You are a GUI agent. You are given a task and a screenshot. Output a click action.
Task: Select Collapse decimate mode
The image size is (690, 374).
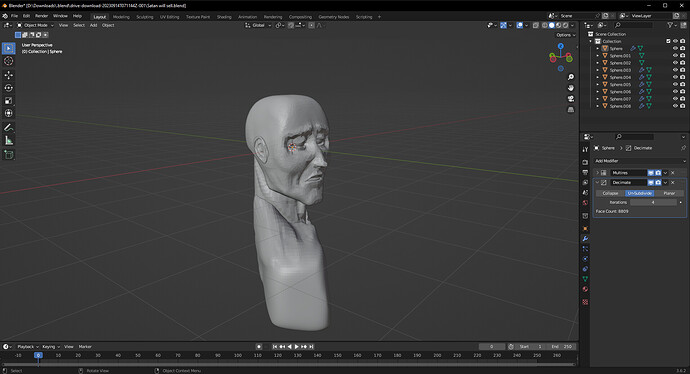click(x=610, y=193)
